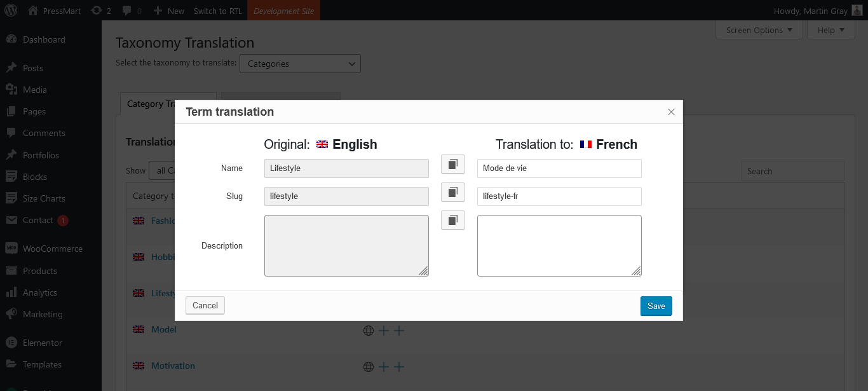Close the Term translation dialog
Image resolution: width=868 pixels, height=391 pixels.
(x=671, y=112)
